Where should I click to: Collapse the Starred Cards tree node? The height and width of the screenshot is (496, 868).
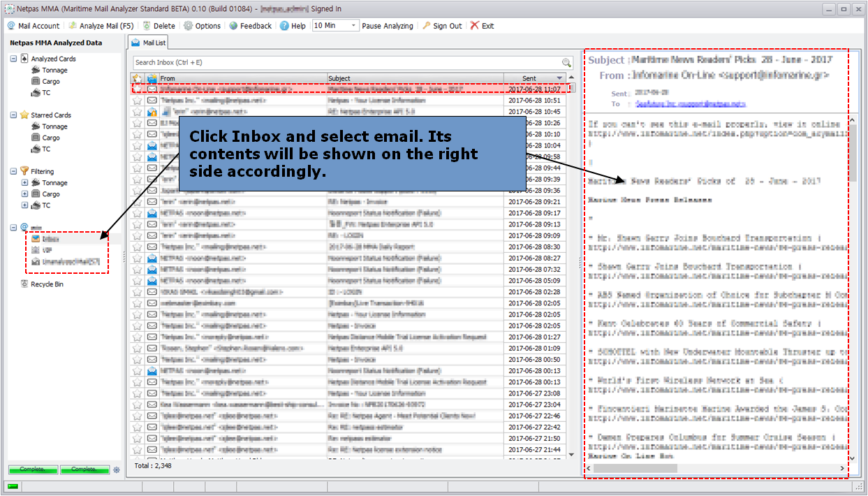tap(13, 115)
